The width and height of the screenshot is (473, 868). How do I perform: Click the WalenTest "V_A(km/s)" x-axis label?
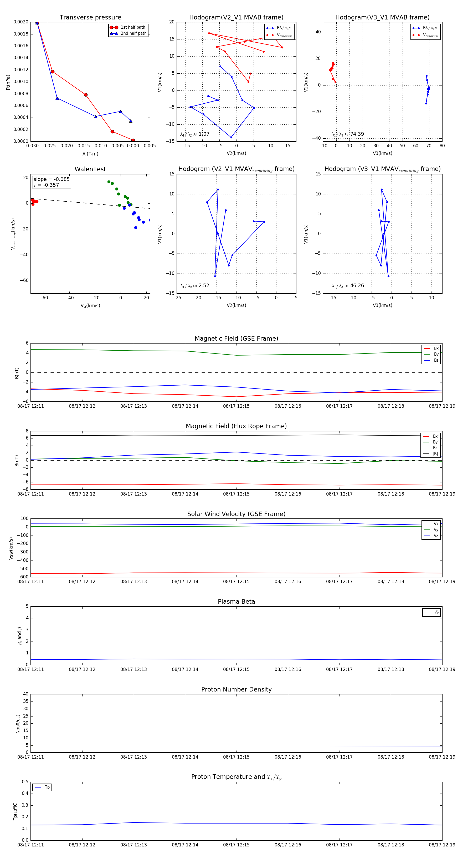tap(90, 306)
